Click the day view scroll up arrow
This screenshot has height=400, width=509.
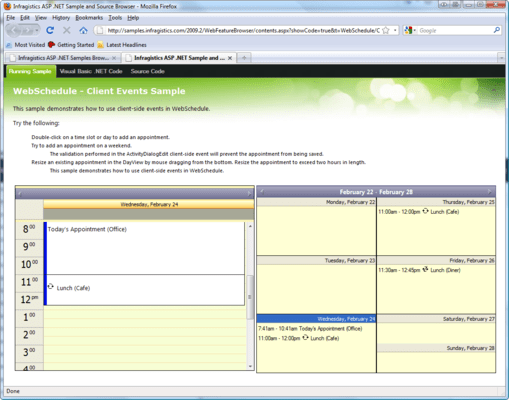pos(250,226)
